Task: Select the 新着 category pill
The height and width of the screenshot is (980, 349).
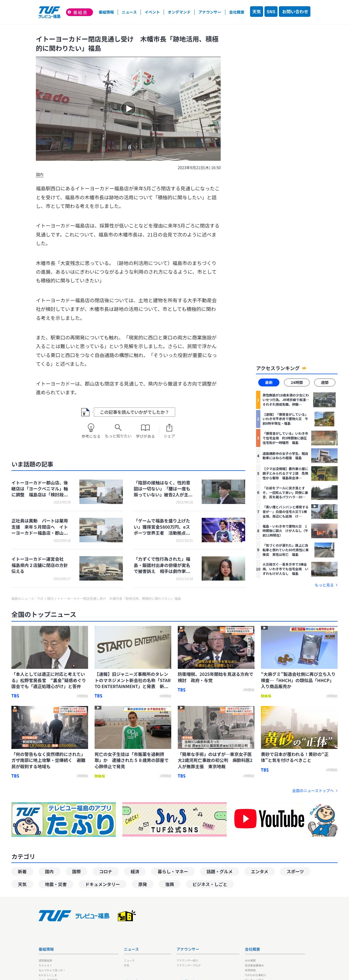Action: click(x=23, y=871)
